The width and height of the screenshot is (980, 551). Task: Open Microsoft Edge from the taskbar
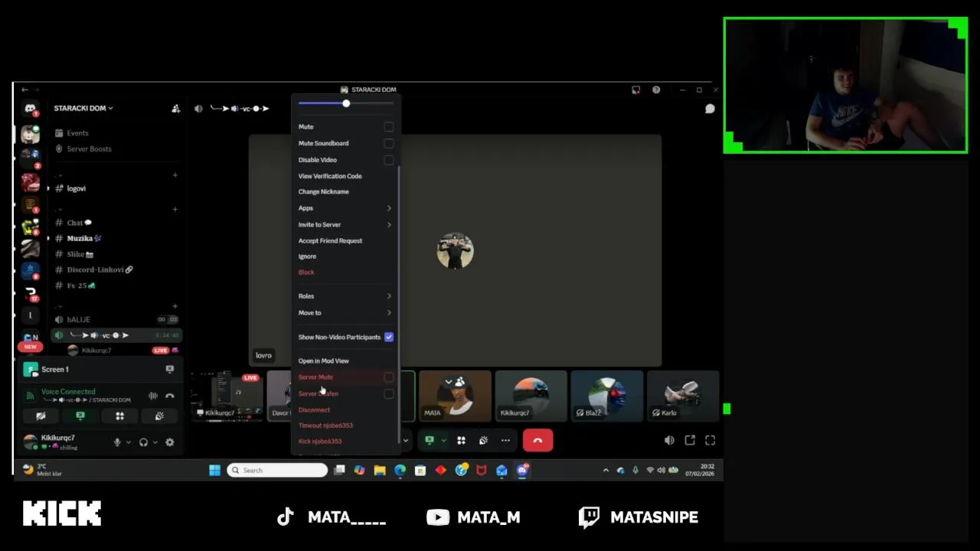[400, 470]
